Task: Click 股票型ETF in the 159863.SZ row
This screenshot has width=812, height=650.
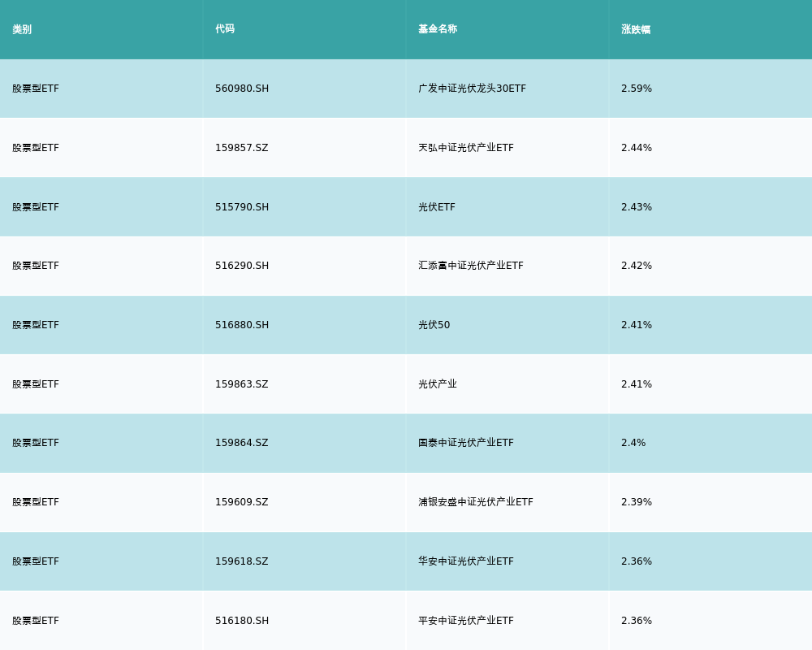Action: tap(36, 384)
